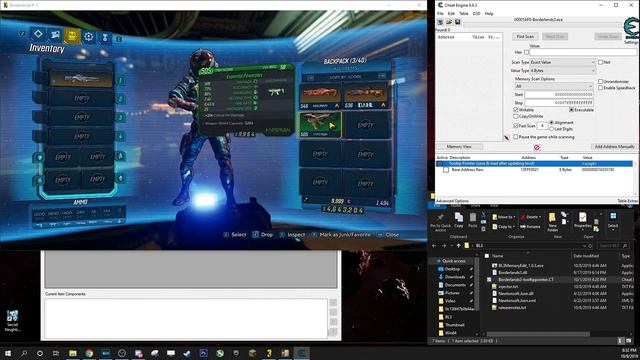Select the BL3MemoryEdit exe file in Explorer
640x360 pixels.
(521, 266)
